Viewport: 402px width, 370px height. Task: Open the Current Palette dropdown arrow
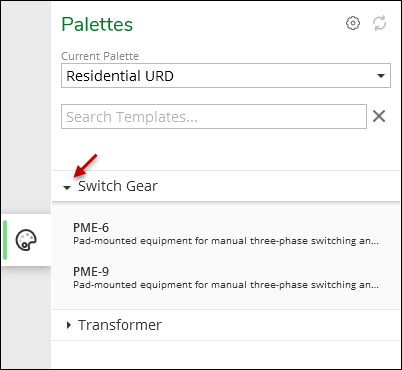pos(381,76)
